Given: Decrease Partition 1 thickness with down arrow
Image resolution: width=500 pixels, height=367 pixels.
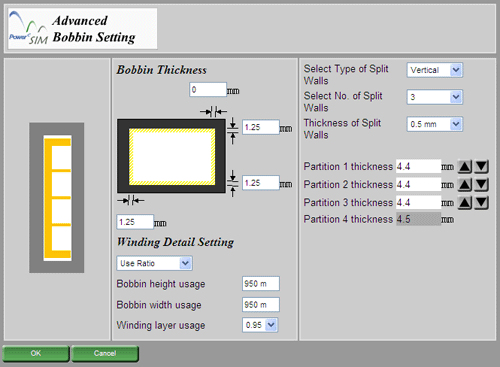Looking at the screenshot, I should point(482,166).
